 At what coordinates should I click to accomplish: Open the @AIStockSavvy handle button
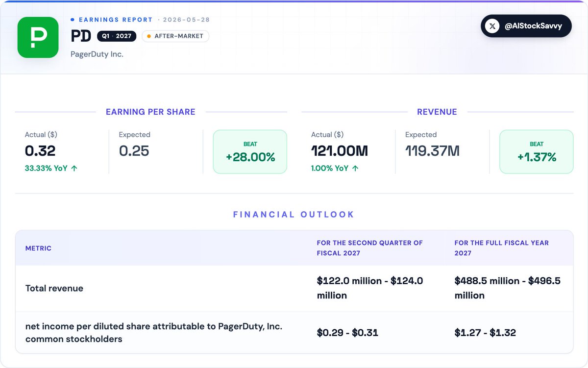coord(526,26)
